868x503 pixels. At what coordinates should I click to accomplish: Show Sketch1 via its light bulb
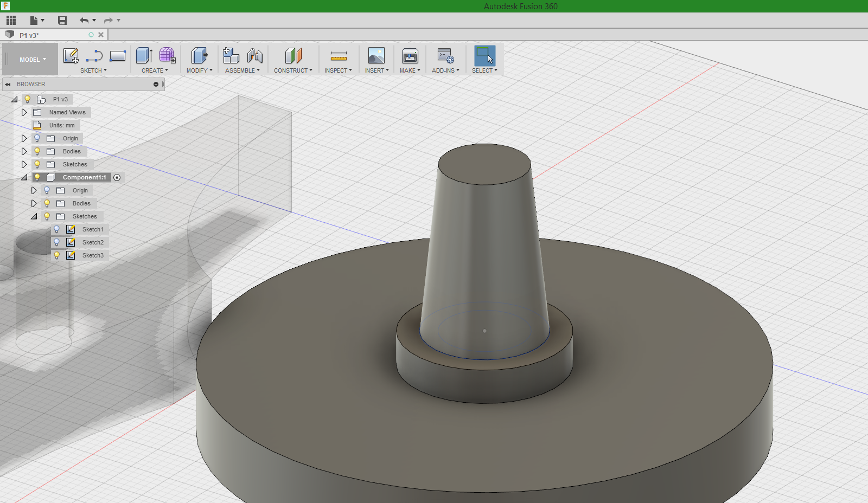56,229
